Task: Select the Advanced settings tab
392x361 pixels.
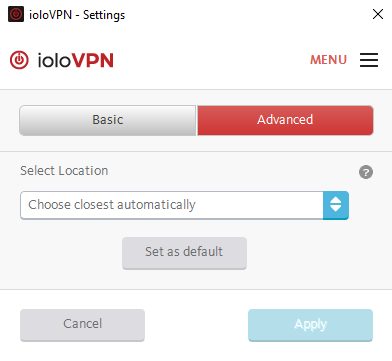Action: coord(285,120)
